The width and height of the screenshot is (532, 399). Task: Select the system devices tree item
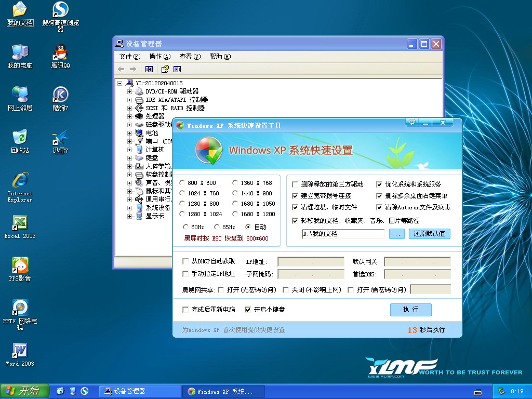pos(158,208)
